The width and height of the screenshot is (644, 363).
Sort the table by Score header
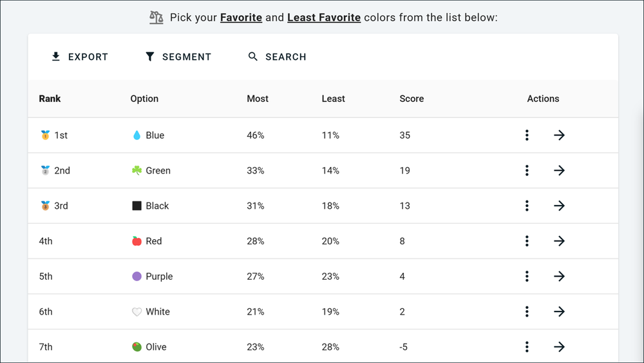[x=412, y=99]
